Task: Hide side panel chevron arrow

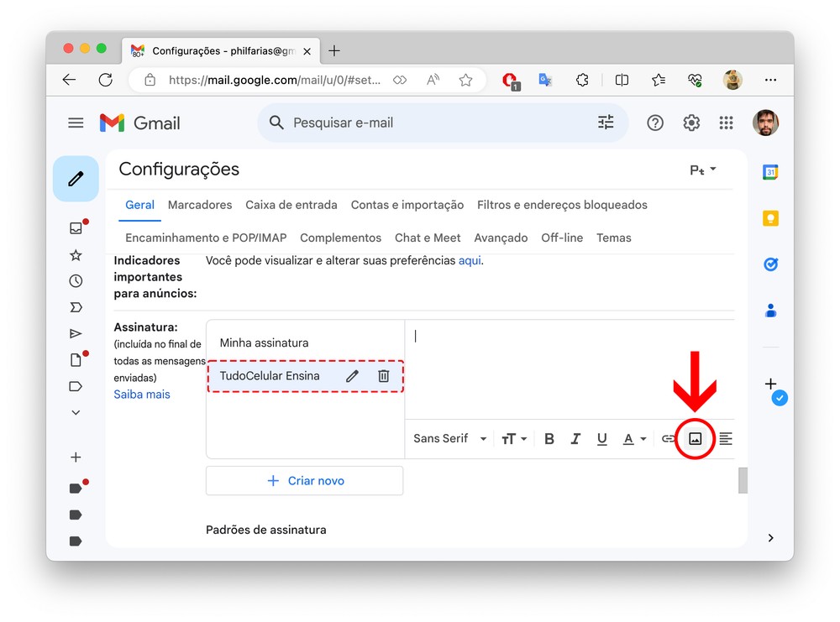Action: coord(770,538)
